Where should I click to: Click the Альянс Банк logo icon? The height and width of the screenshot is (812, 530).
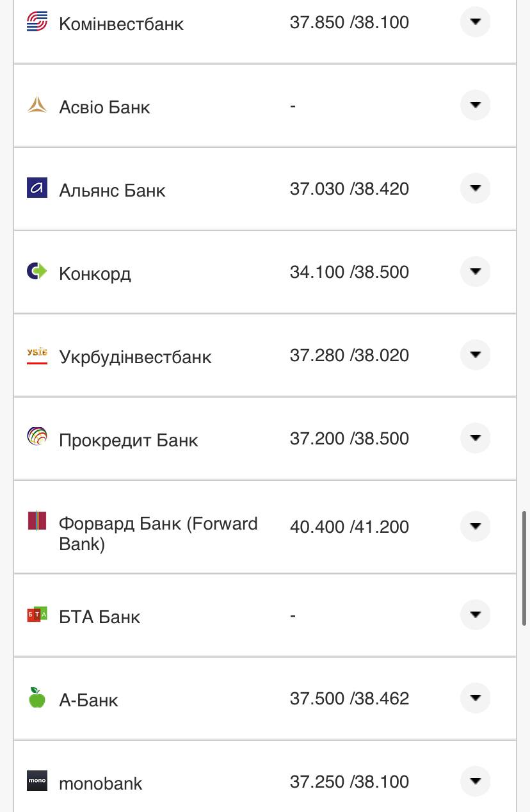(x=37, y=188)
